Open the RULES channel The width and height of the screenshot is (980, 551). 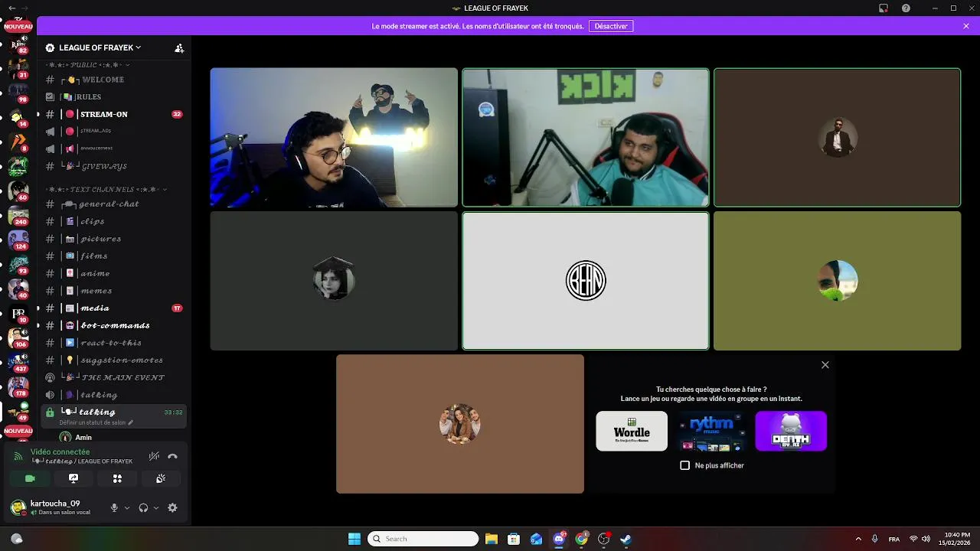(x=113, y=97)
